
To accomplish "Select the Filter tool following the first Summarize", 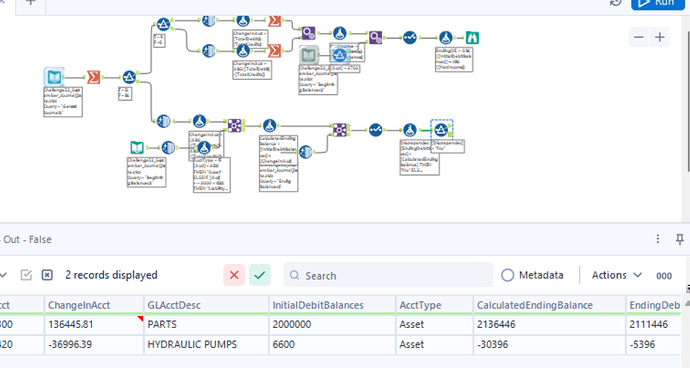I will click(129, 77).
